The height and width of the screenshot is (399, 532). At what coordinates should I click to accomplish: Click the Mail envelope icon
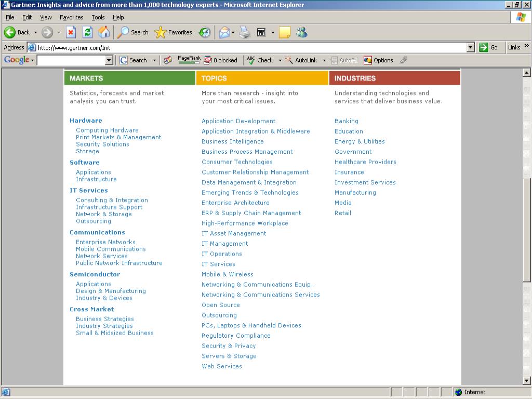tap(224, 33)
